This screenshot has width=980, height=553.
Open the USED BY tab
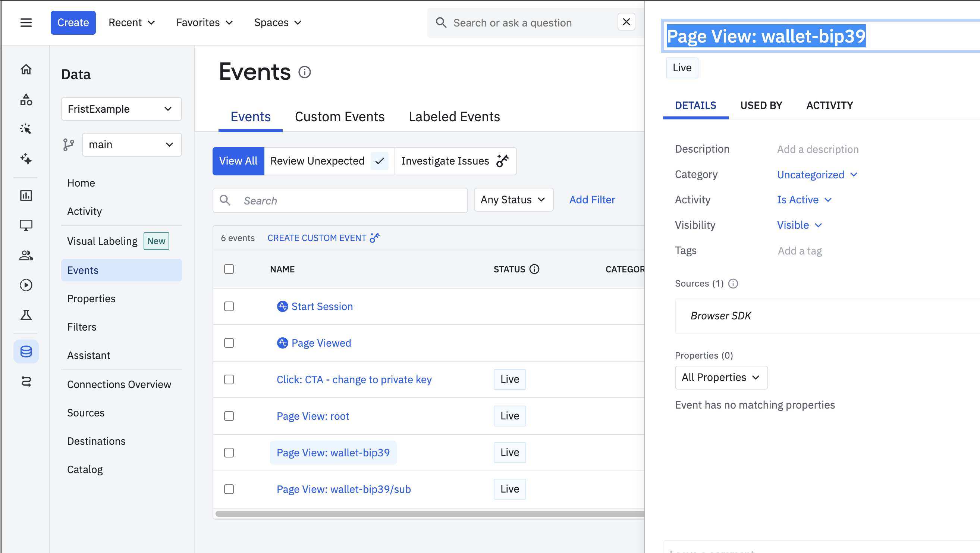click(761, 106)
